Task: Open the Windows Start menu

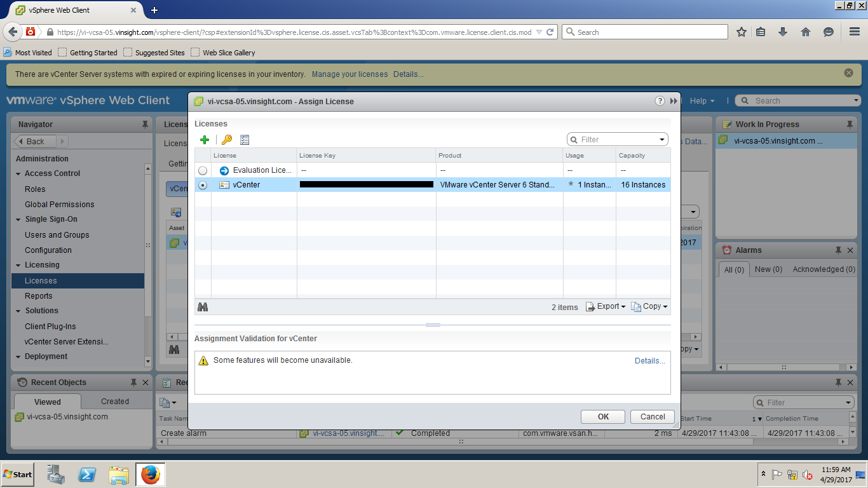Action: click(18, 475)
